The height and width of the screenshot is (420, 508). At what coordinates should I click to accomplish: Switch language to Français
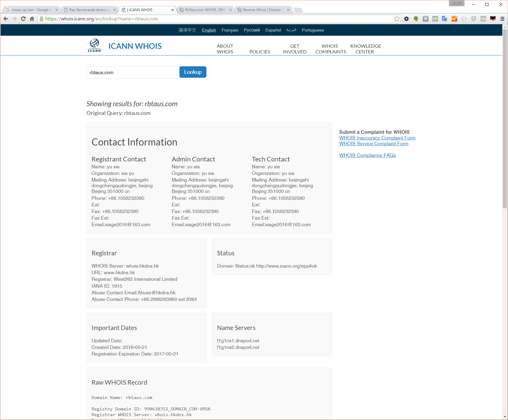click(x=230, y=30)
